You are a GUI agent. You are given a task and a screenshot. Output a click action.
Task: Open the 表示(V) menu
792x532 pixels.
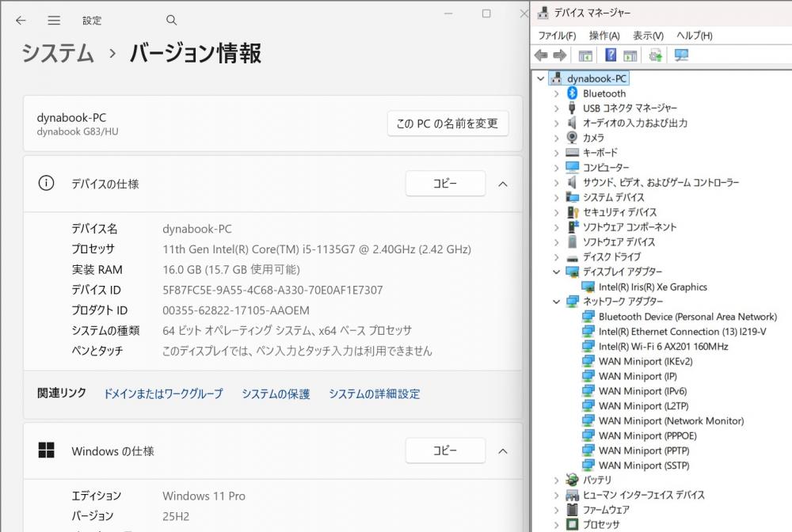(x=648, y=36)
